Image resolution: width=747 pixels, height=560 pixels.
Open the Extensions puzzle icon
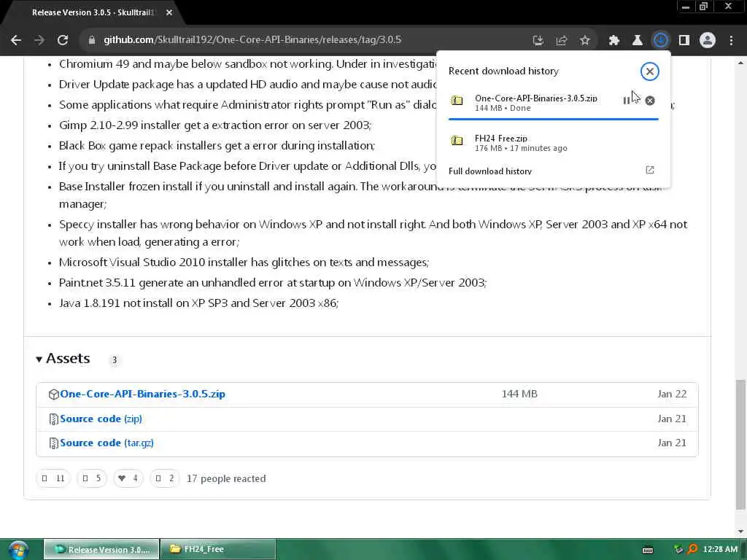click(x=614, y=41)
